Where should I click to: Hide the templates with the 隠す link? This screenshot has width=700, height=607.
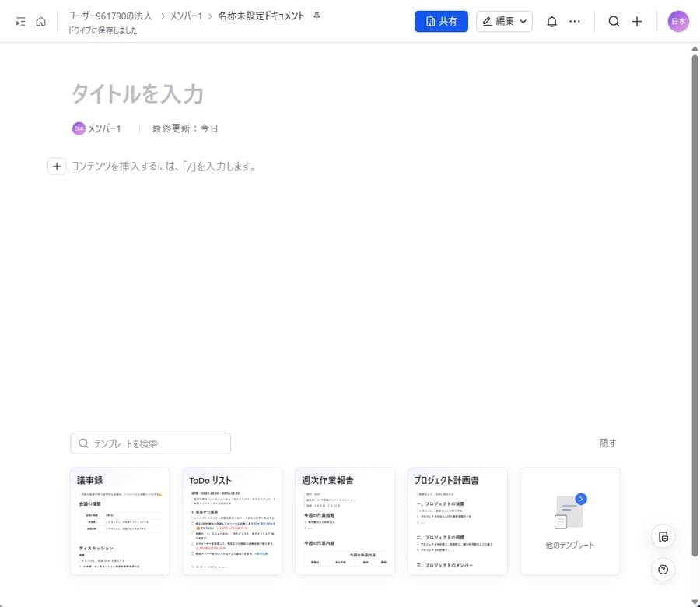[x=607, y=443]
